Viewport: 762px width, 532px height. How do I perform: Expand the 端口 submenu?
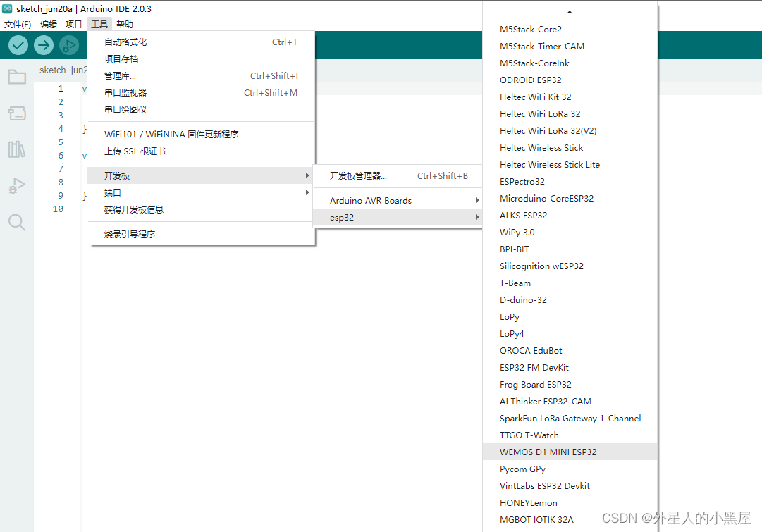click(x=201, y=192)
